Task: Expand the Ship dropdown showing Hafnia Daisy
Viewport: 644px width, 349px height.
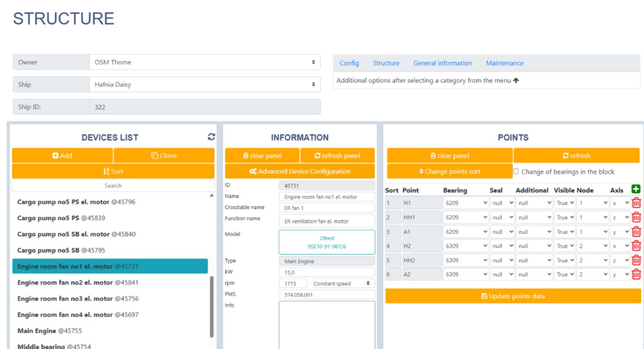Action: tap(205, 84)
